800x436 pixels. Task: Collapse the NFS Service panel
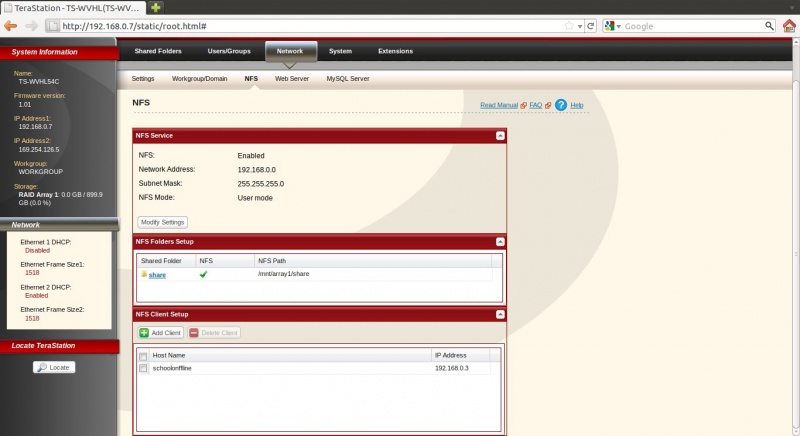pos(500,135)
